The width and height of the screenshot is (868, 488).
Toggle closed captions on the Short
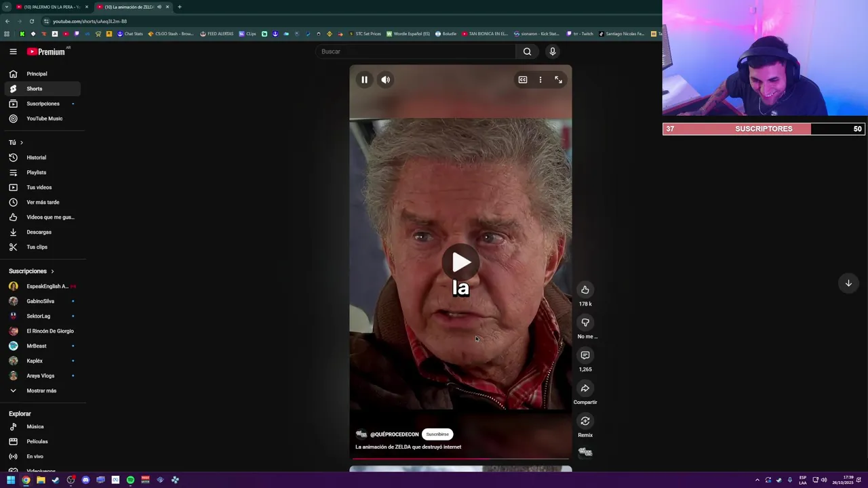pyautogui.click(x=523, y=80)
